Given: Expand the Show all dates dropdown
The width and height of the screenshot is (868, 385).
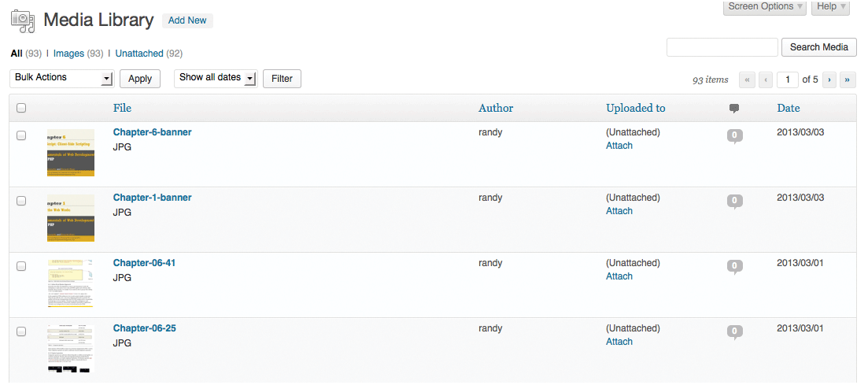Looking at the screenshot, I should (x=216, y=78).
